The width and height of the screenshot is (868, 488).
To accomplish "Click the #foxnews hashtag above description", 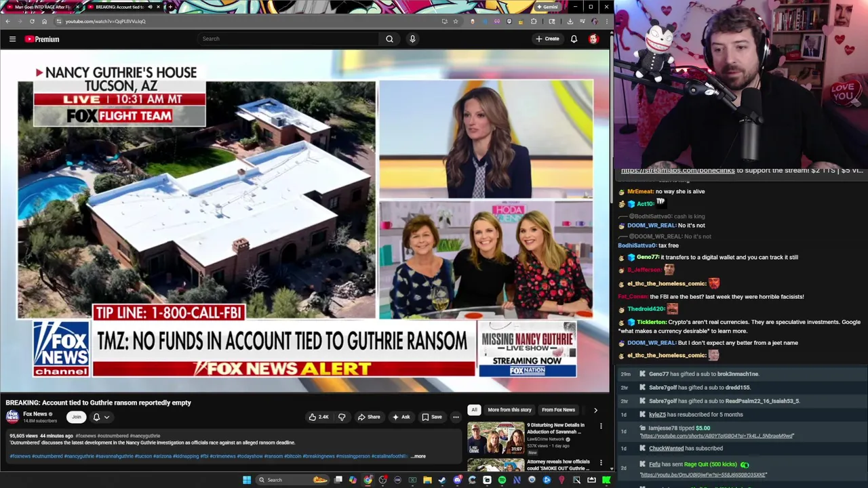I will click(x=85, y=436).
